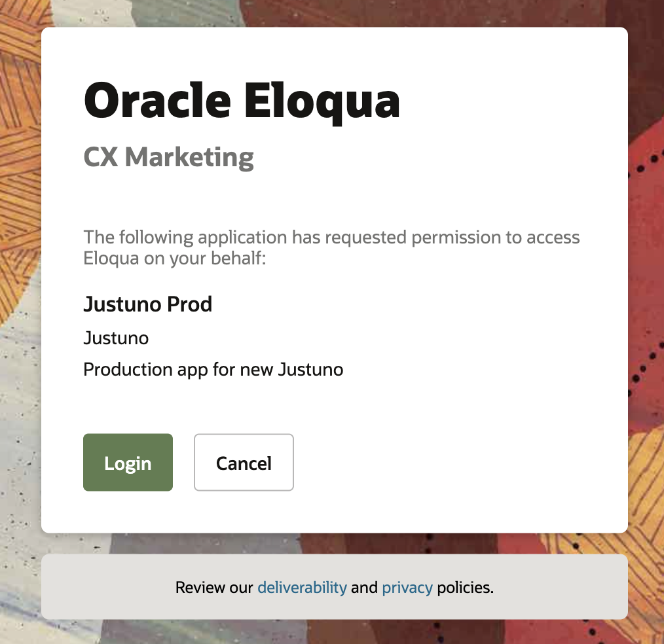664x644 pixels.
Task: Click the green Login button
Action: tap(128, 462)
